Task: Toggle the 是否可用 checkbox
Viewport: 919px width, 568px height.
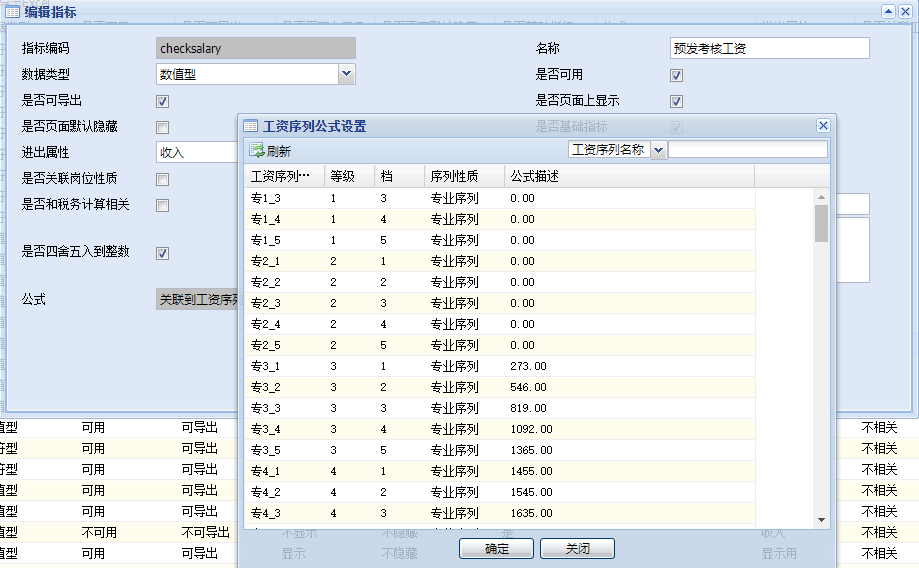Action: click(676, 76)
